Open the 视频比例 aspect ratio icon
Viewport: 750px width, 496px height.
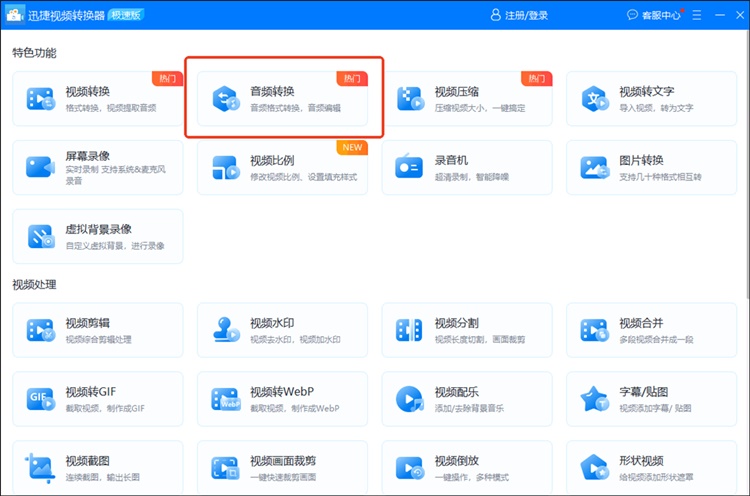(x=225, y=167)
